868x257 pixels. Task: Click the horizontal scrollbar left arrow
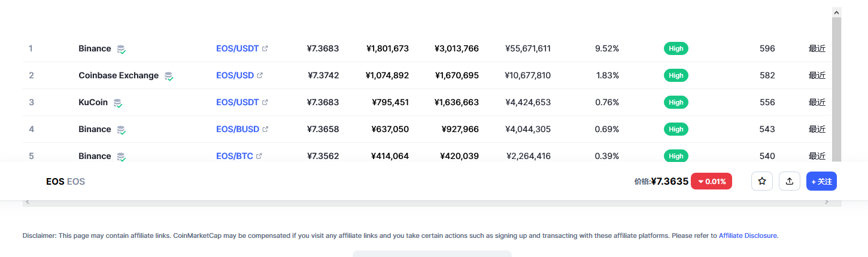pyautogui.click(x=27, y=203)
